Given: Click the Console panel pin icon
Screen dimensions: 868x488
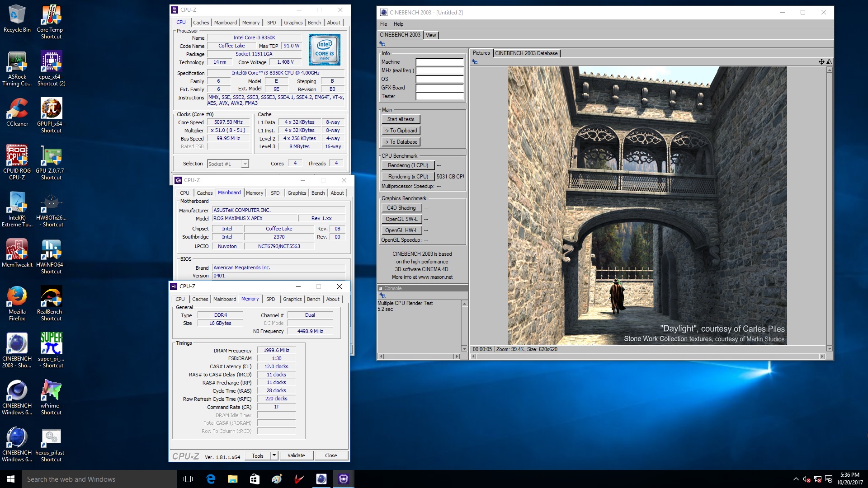Looking at the screenshot, I should [x=382, y=296].
